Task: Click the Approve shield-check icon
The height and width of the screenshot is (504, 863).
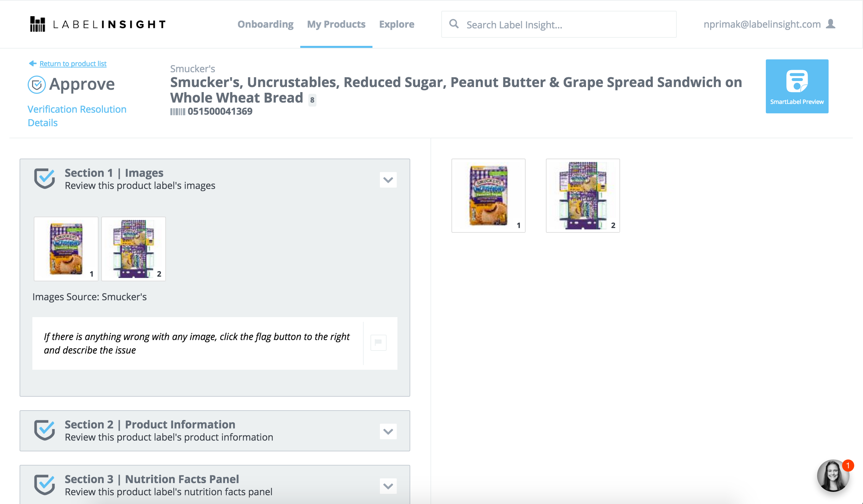Action: tap(37, 85)
